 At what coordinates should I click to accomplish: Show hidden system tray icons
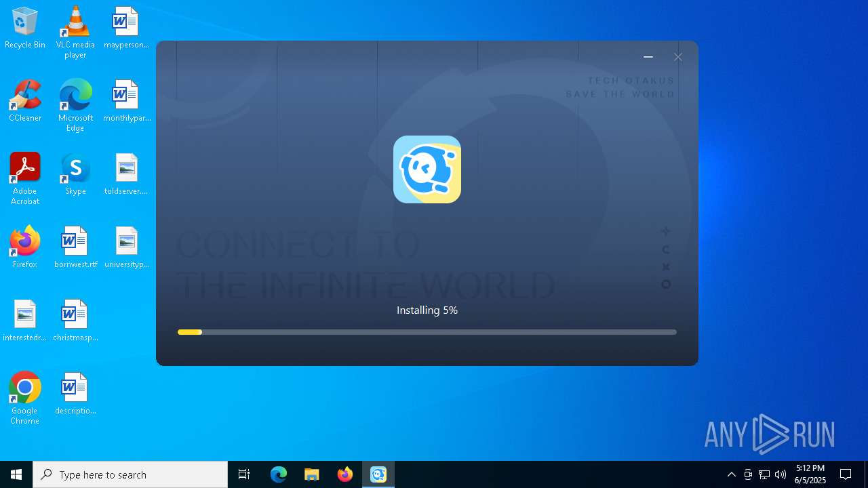[732, 474]
